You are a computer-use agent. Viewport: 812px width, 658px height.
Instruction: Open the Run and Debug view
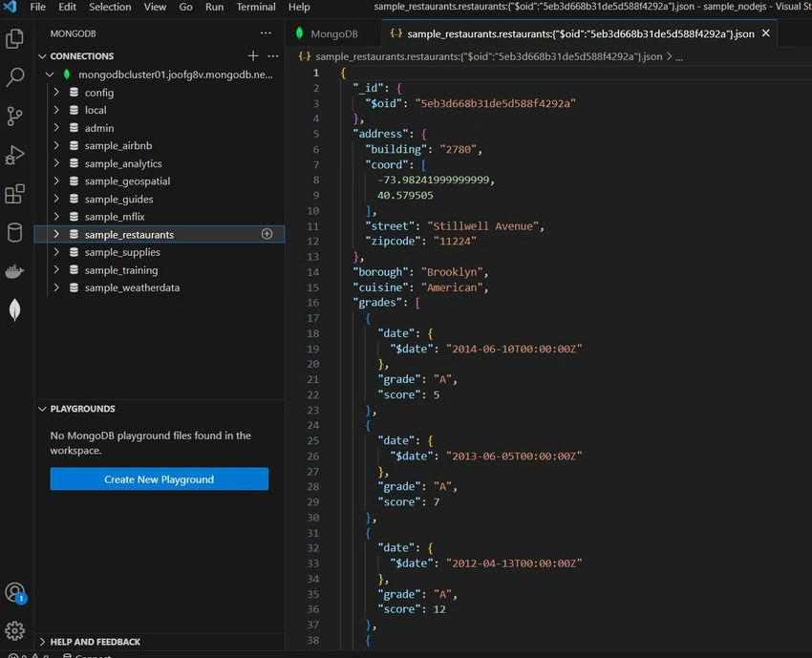pos(14,155)
